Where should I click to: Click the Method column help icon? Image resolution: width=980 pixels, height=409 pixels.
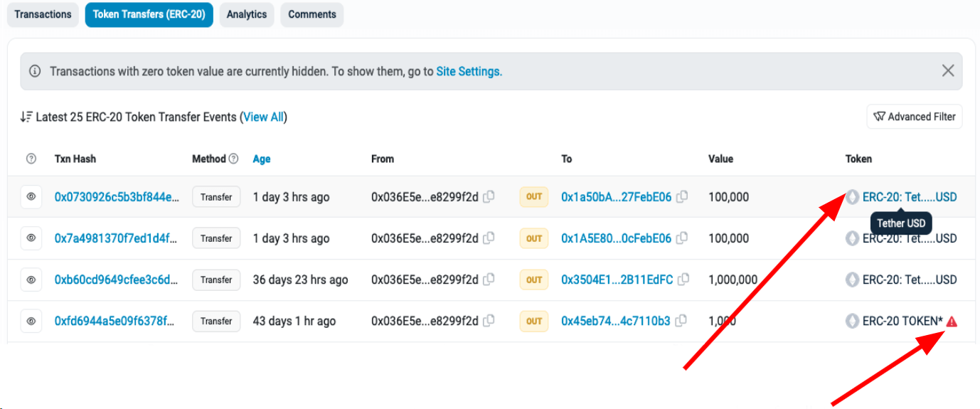coord(233,159)
